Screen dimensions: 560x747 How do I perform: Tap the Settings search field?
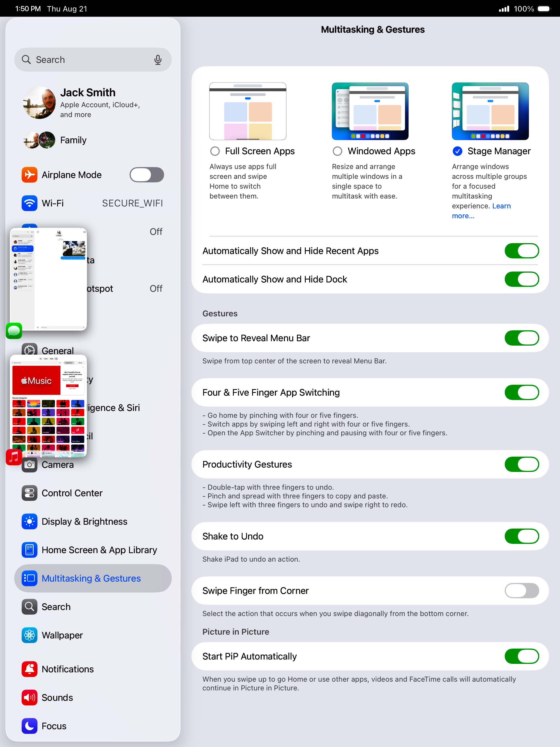pos(93,60)
